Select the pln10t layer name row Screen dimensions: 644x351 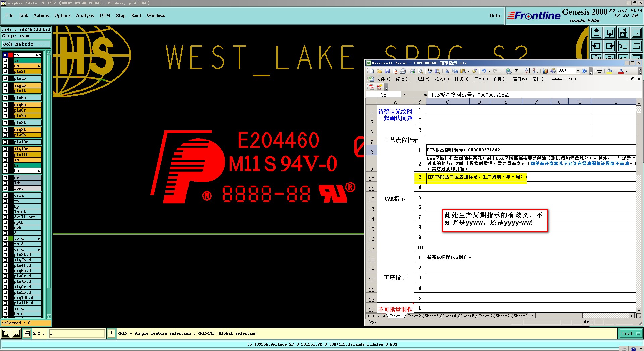27,142
